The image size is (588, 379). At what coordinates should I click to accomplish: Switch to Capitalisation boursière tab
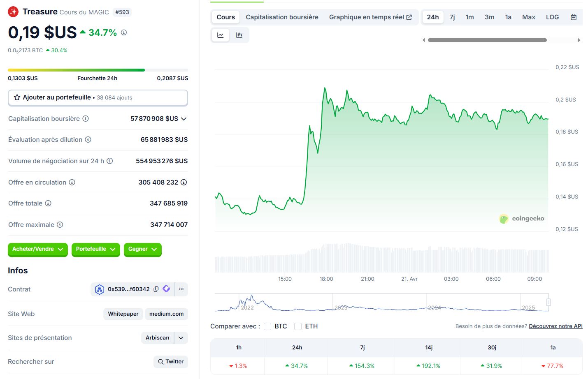click(282, 17)
